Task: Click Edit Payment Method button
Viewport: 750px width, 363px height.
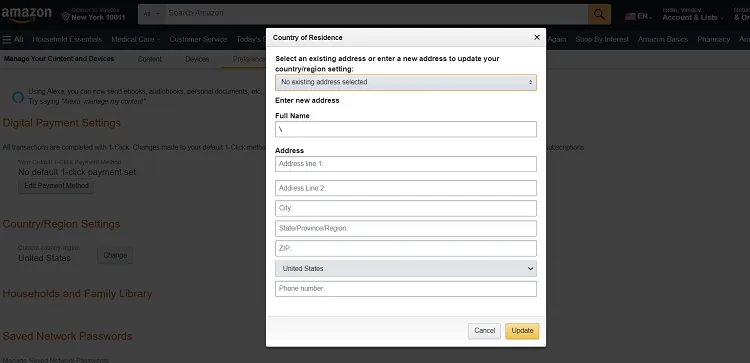Action: [56, 186]
